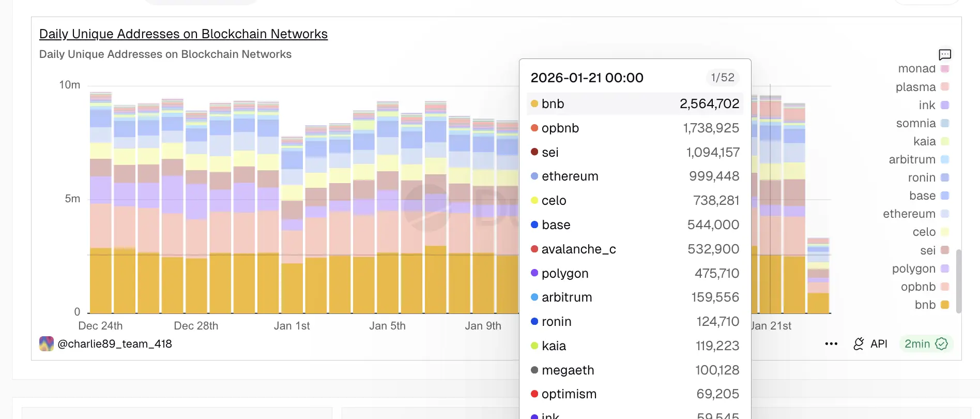The width and height of the screenshot is (980, 419).
Task: Click the Jan 1st x-axis label
Action: 292,326
